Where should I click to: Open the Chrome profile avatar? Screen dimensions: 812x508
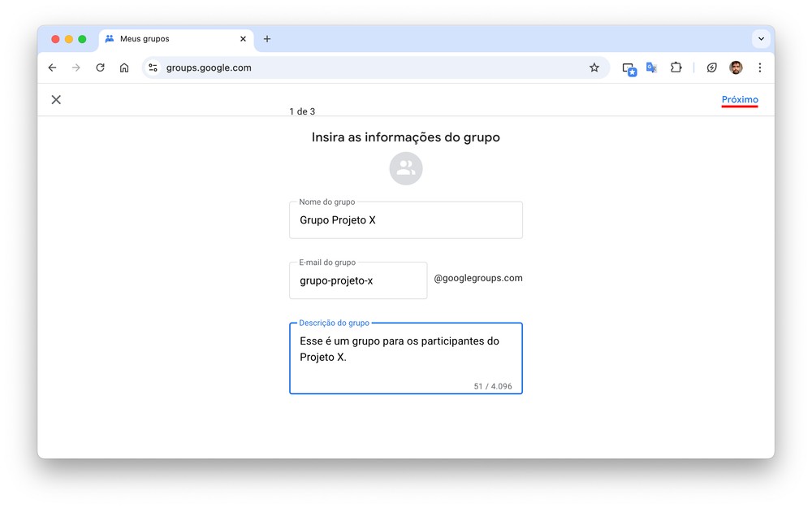coord(736,68)
